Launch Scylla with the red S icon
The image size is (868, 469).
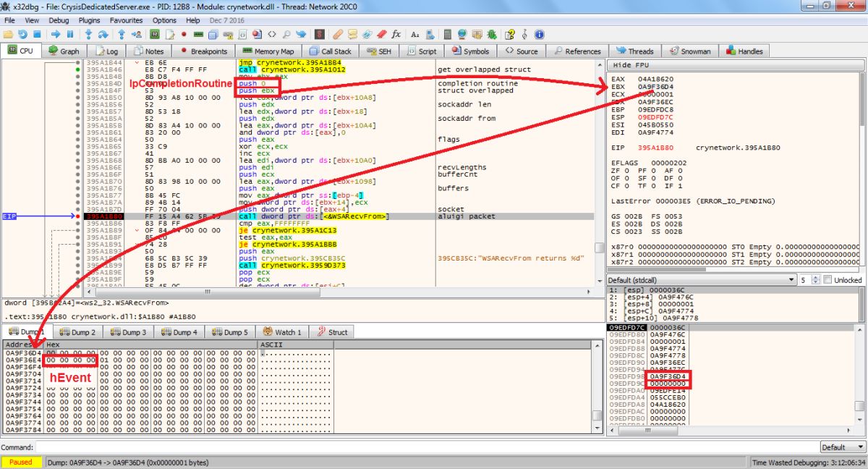tap(319, 34)
